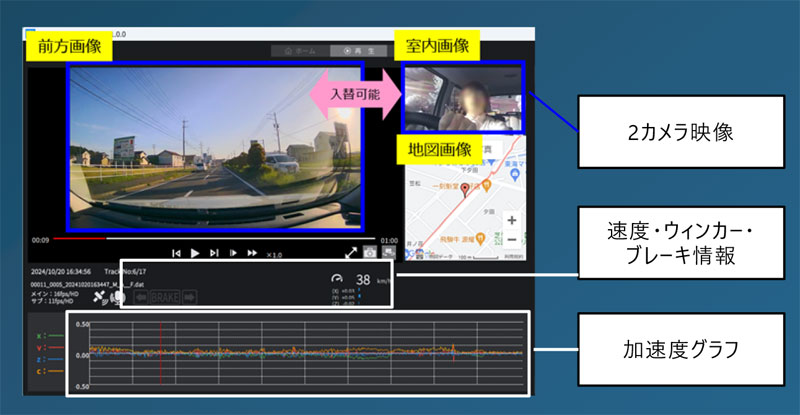Expand the video to fullscreen
Image resolution: width=800 pixels, height=415 pixels.
pyautogui.click(x=351, y=252)
